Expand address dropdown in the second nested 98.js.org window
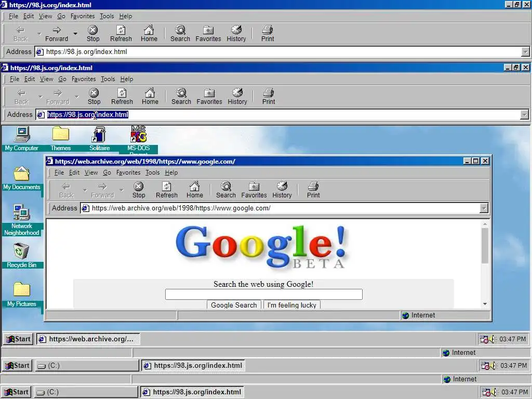This screenshot has height=399, width=532. (x=524, y=115)
